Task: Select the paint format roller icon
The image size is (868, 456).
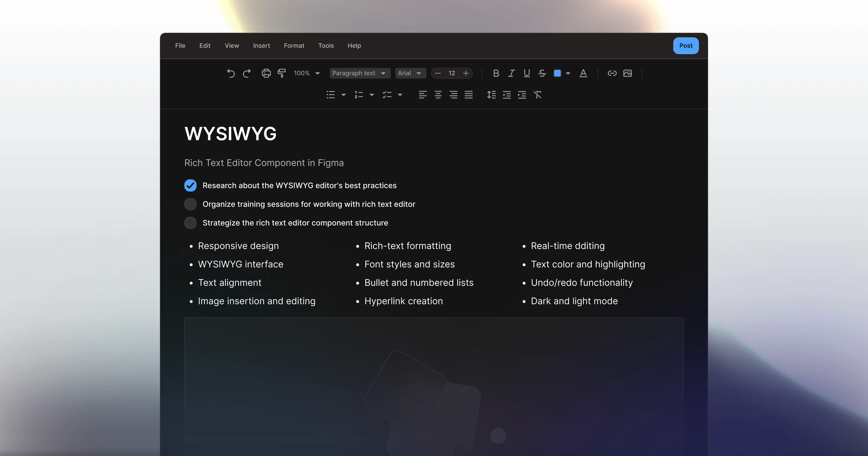Action: pyautogui.click(x=282, y=73)
